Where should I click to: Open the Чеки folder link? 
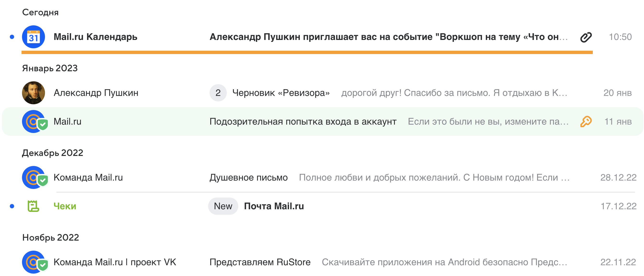point(65,206)
